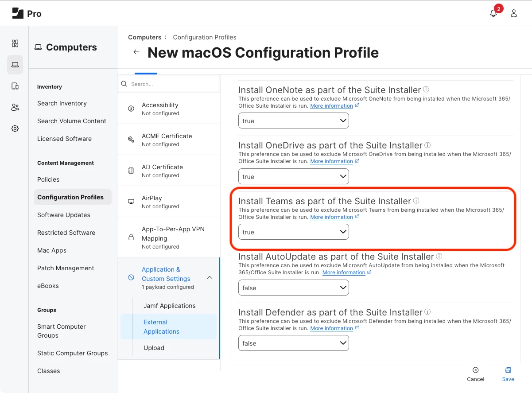Open More information link under Install OneNote

coord(331,106)
